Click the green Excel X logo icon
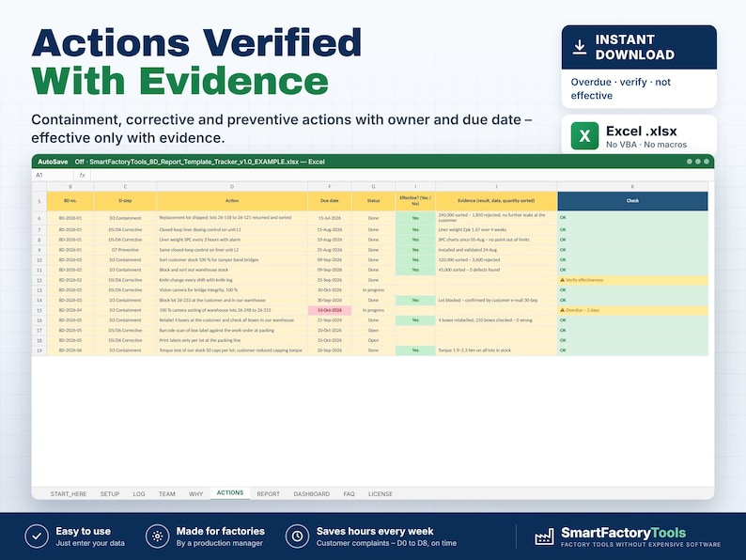Screen dimensions: 746x560 coord(584,136)
